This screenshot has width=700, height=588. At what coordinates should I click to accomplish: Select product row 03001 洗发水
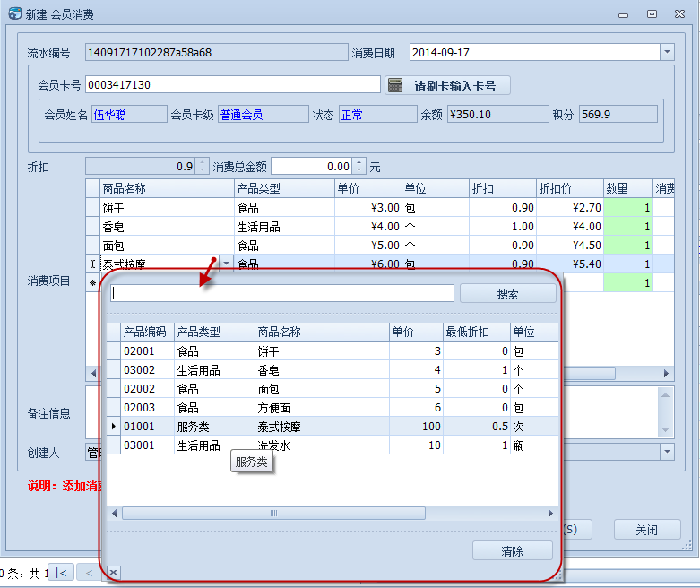pyautogui.click(x=333, y=445)
